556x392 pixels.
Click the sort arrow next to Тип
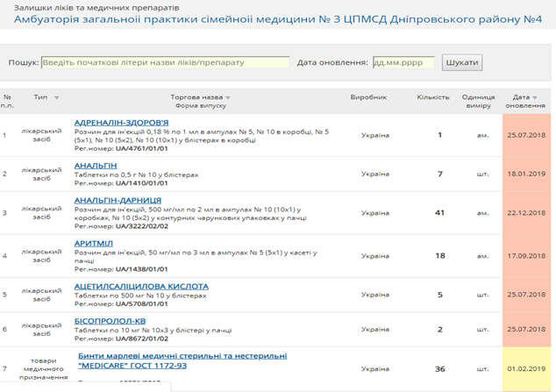57,97
